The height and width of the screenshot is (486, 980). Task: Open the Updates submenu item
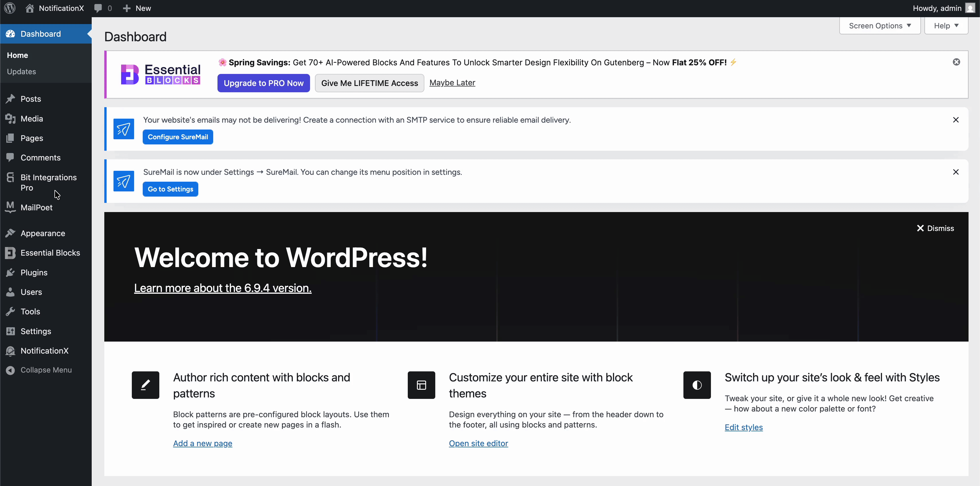tap(21, 72)
